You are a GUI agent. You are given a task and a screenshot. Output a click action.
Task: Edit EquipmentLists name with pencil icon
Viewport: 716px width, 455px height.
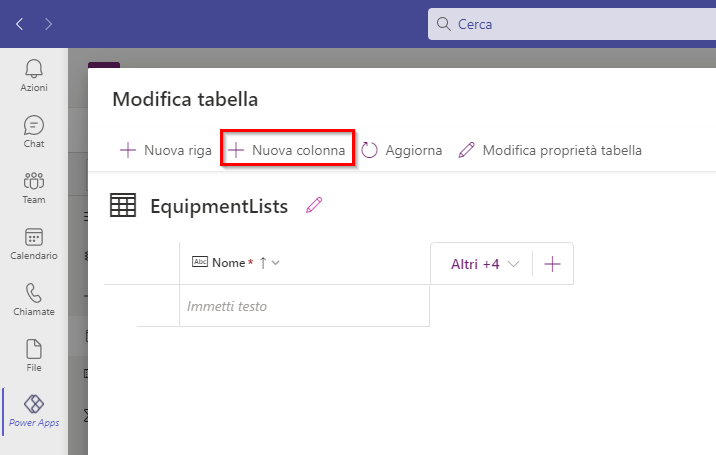[314, 205]
